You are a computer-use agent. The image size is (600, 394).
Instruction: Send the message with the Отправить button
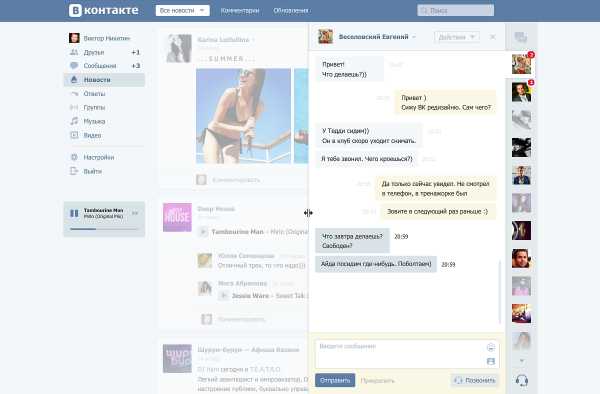coord(335,380)
